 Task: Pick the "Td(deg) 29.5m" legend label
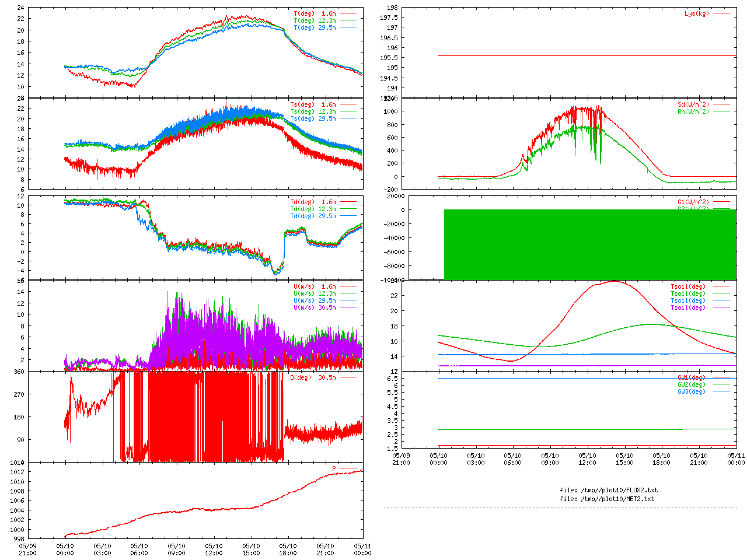coord(313,216)
